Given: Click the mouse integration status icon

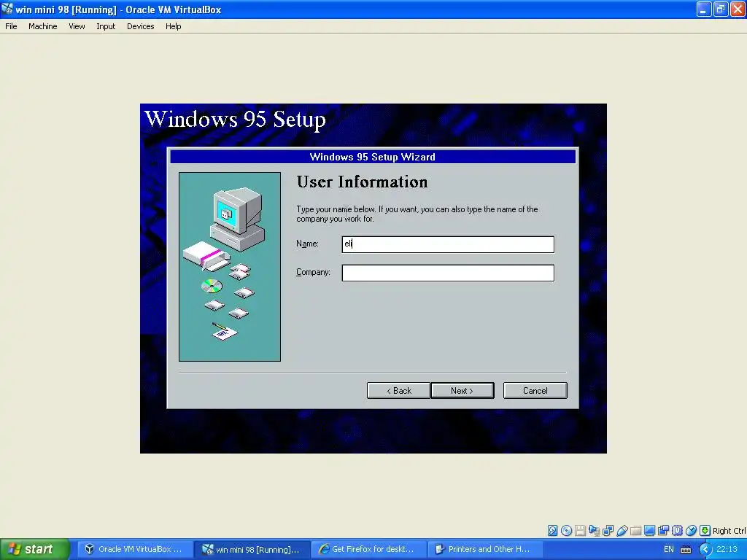Looking at the screenshot, I should pos(691,531).
